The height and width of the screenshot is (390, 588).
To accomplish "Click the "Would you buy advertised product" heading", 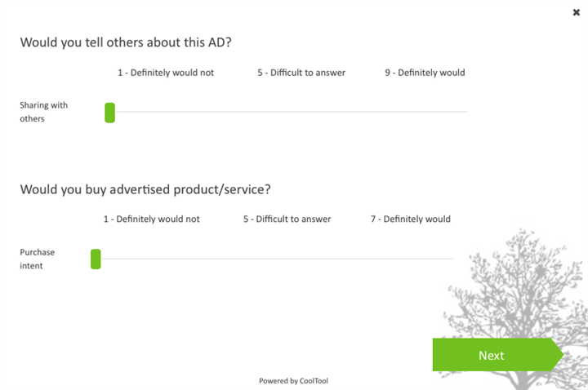I will [x=145, y=189].
